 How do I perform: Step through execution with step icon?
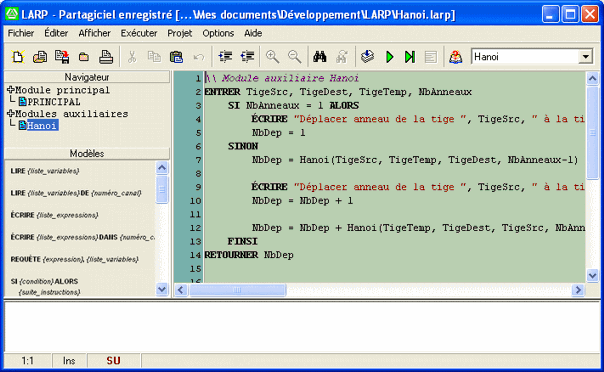(410, 57)
